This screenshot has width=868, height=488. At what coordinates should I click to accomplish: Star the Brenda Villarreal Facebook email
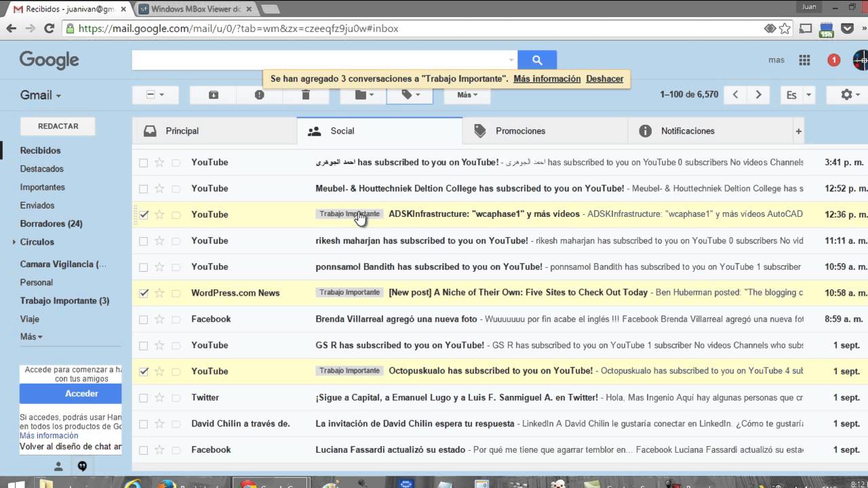pos(159,319)
